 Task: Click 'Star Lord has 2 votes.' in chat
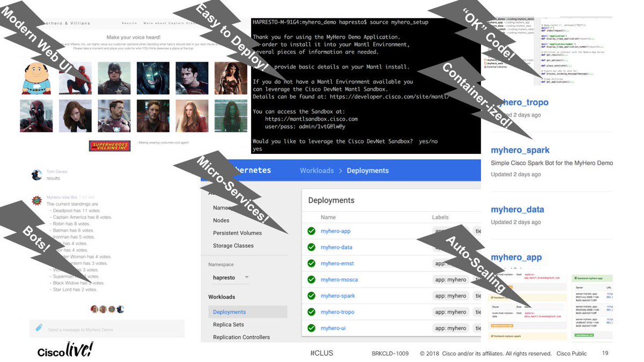click(75, 290)
